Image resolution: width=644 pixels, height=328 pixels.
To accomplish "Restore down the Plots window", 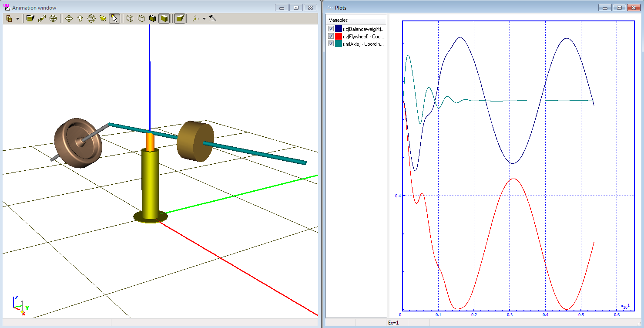I will [x=619, y=7].
